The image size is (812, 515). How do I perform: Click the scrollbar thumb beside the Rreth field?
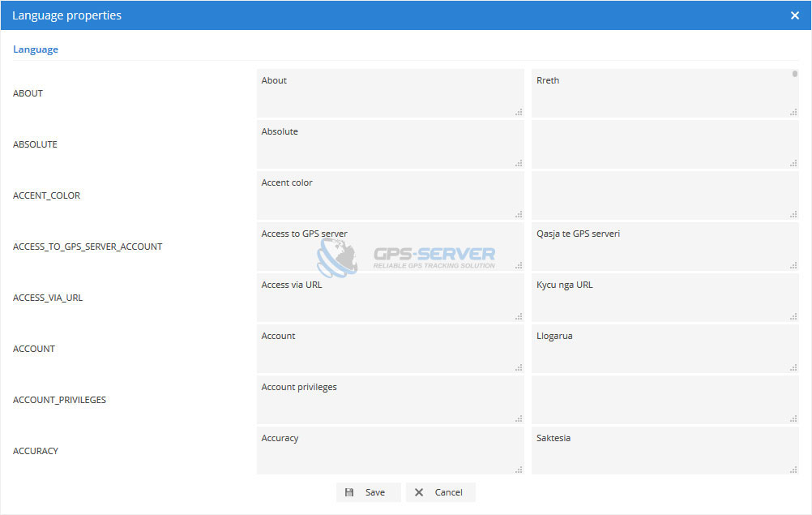click(795, 74)
